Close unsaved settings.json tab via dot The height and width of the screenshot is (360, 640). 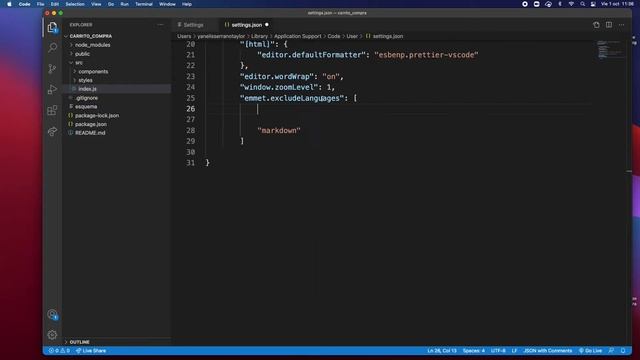click(x=267, y=25)
